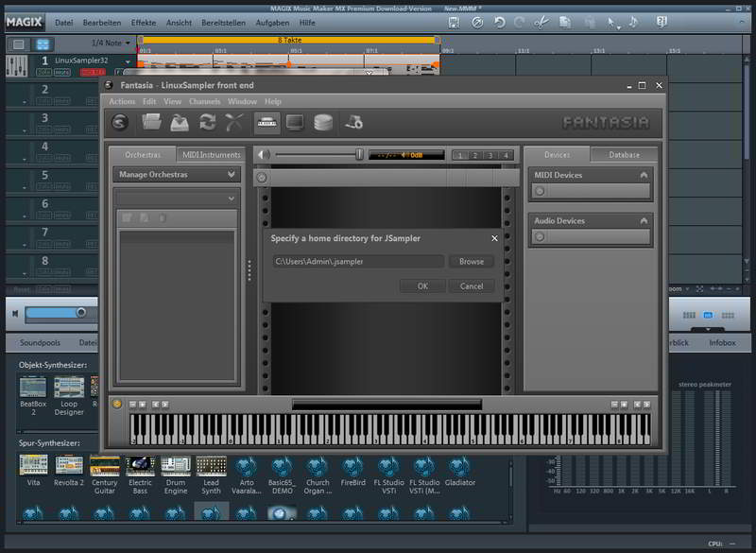Click the Browse button

click(x=472, y=261)
